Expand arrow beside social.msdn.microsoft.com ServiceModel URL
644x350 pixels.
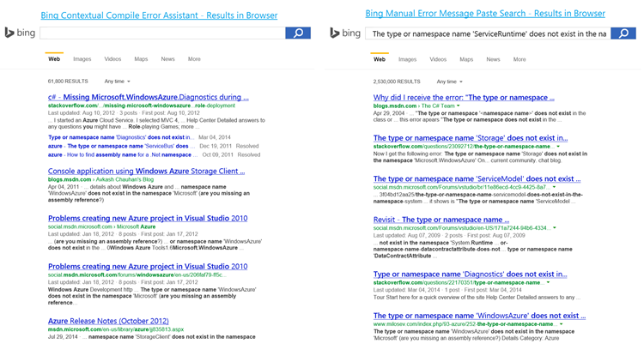pyautogui.click(x=554, y=187)
